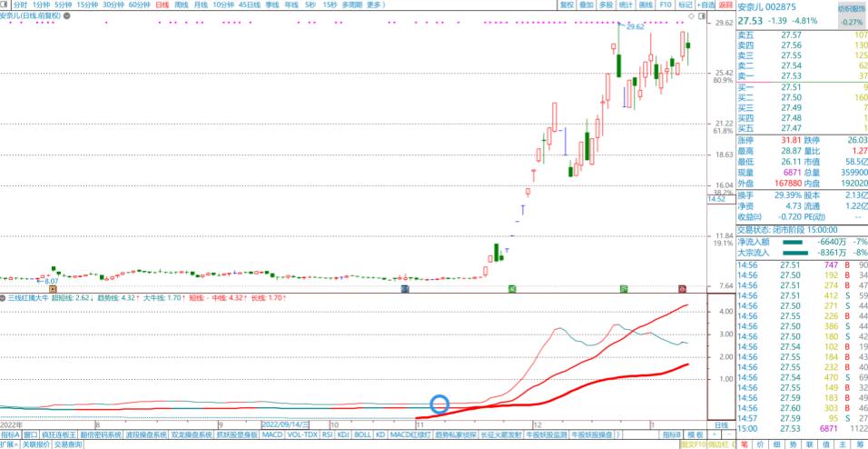Open the 指标A indicator menu
868x449 pixels.
[11, 434]
